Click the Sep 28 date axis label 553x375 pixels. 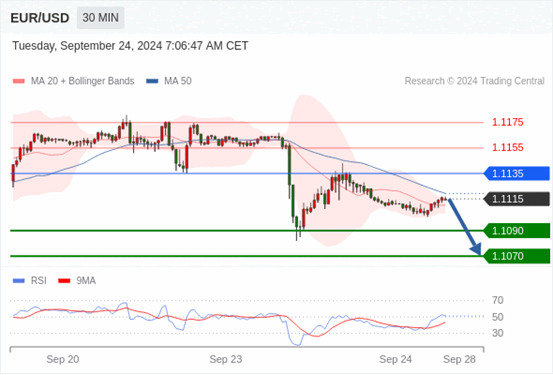(x=460, y=359)
